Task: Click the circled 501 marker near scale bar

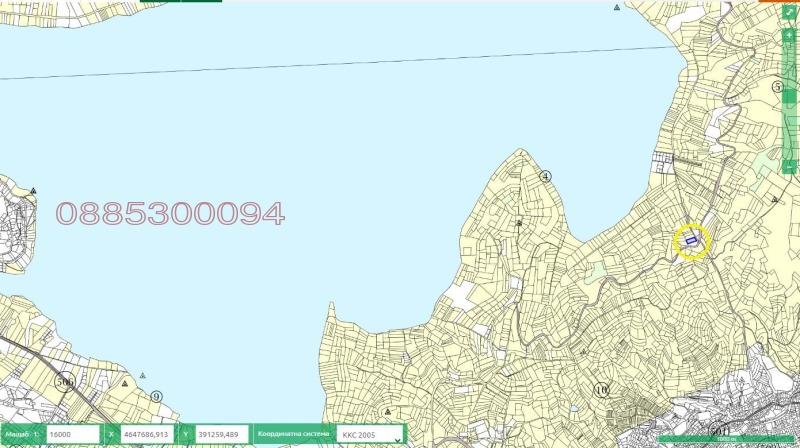Action: (x=718, y=432)
